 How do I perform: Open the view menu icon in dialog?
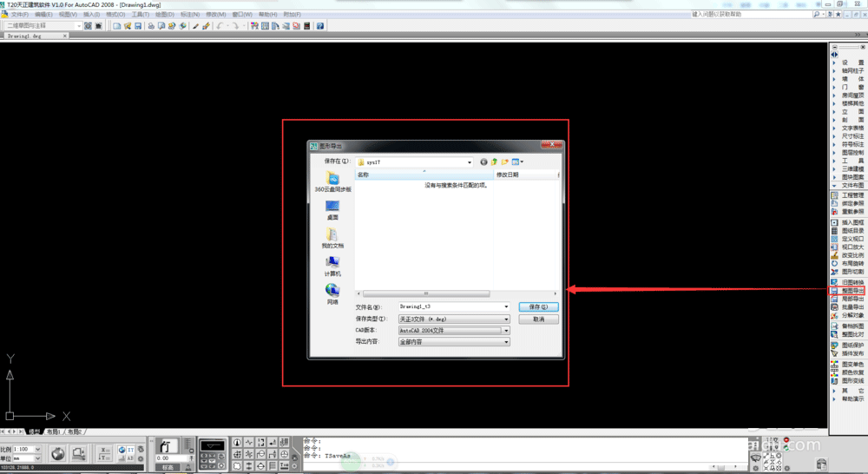click(x=517, y=162)
